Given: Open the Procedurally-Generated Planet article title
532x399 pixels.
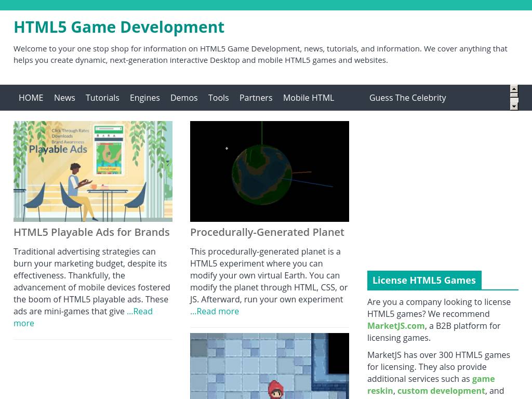Looking at the screenshot, I should point(267,232).
